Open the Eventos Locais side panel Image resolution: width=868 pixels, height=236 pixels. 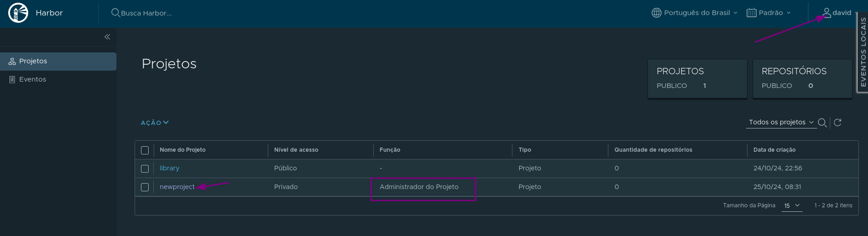click(863, 52)
